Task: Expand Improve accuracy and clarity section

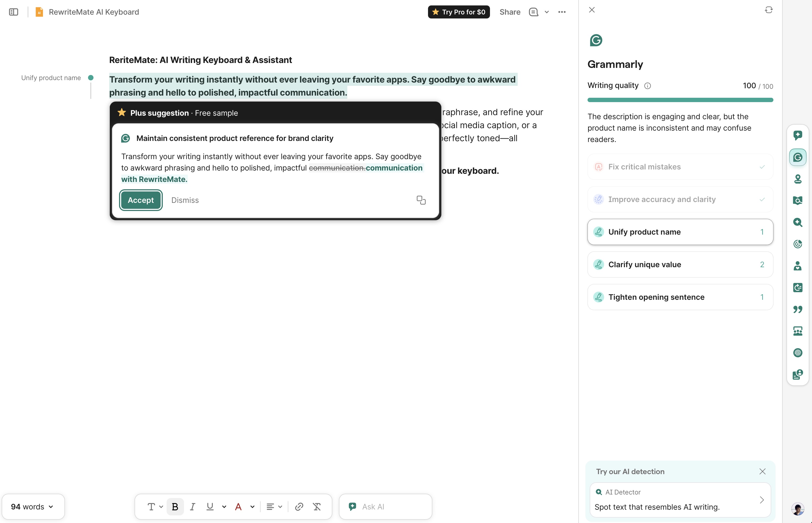Action: pyautogui.click(x=680, y=199)
